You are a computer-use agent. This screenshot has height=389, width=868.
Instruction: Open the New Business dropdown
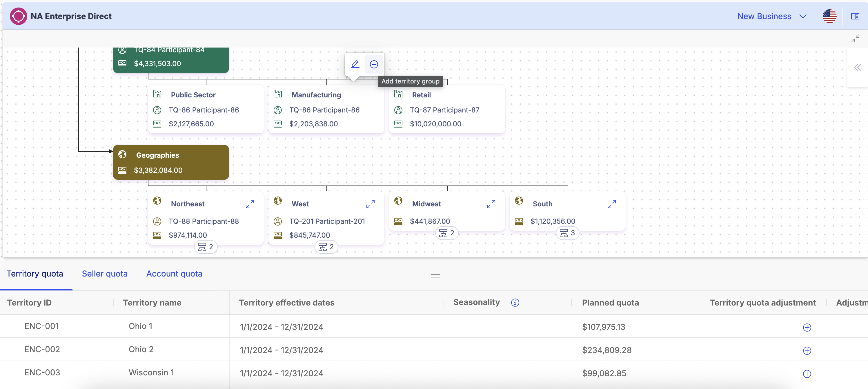(772, 16)
